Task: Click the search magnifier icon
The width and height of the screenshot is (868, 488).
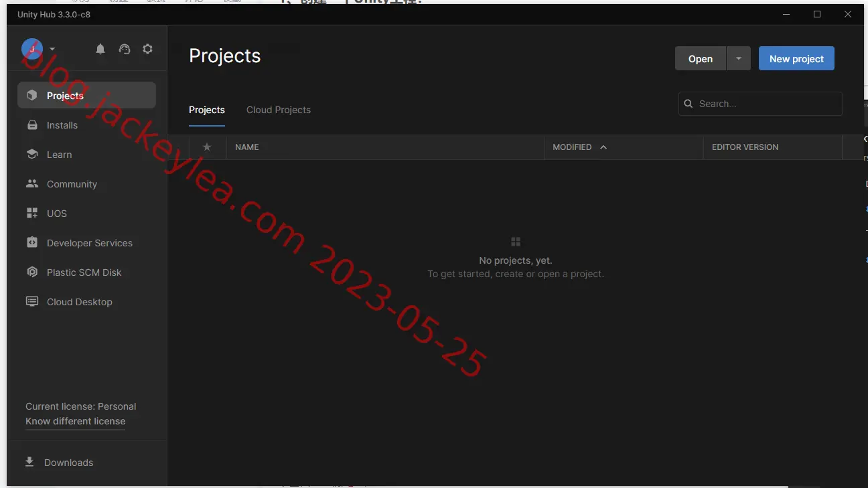Action: (x=689, y=104)
